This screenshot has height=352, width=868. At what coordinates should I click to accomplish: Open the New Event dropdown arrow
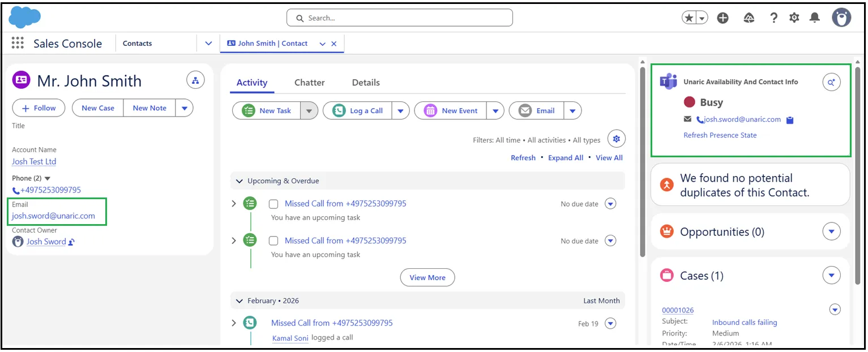coord(495,111)
